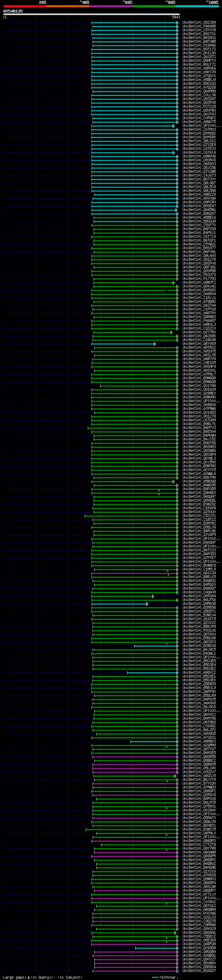The width and height of the screenshot is (222, 980).
Task: Click the red 20% identity legend segment
Action: [25, 6]
